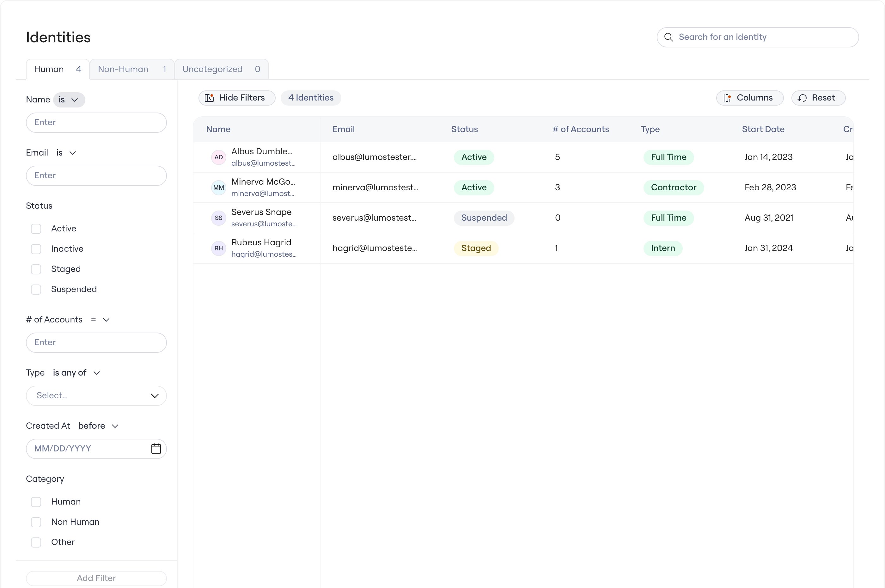885x588 pixels.
Task: Check the Other category filter
Action: point(36,542)
